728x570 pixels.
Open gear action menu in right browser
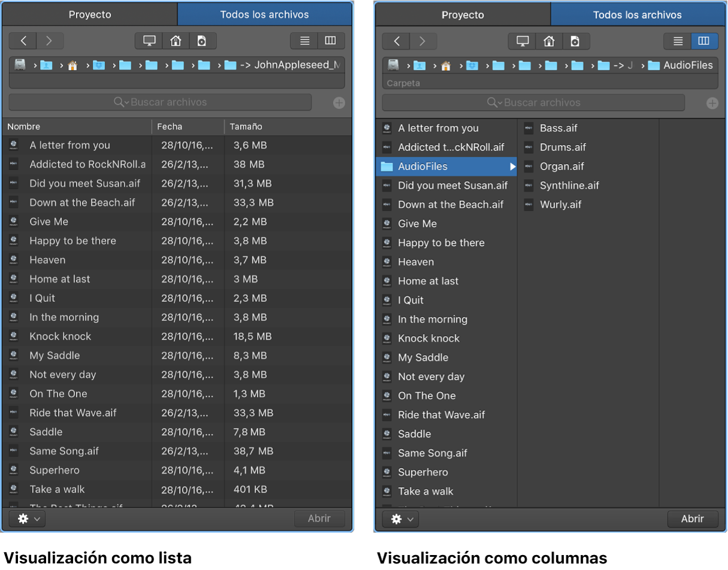pos(401,519)
